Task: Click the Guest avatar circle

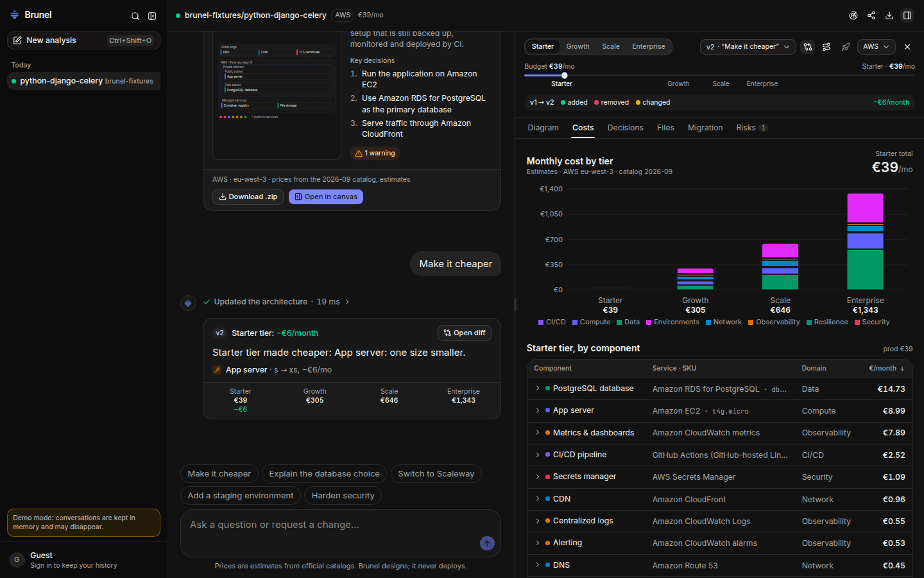Action: 17,560
